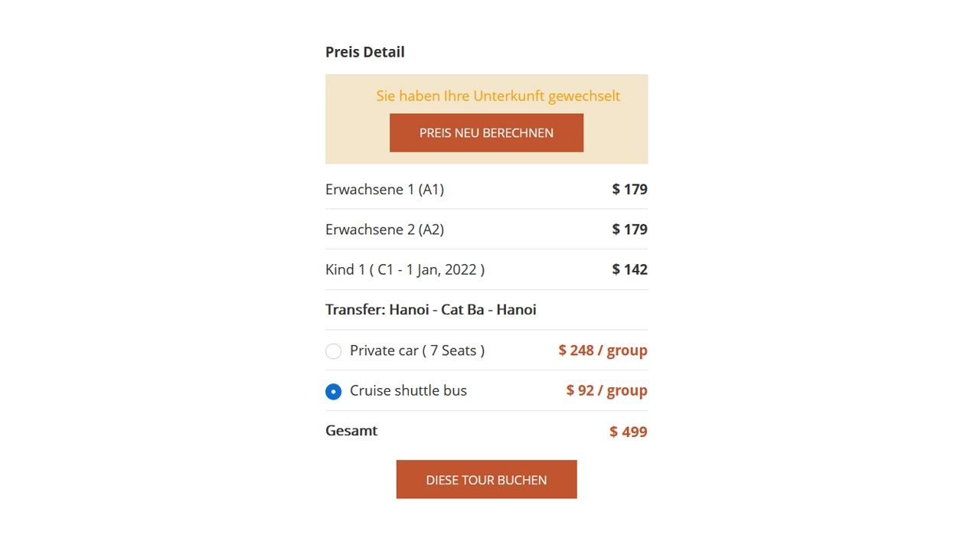Click the Kind 1 ( C1 - 1 Jan, 2022 ) label

[x=405, y=269]
